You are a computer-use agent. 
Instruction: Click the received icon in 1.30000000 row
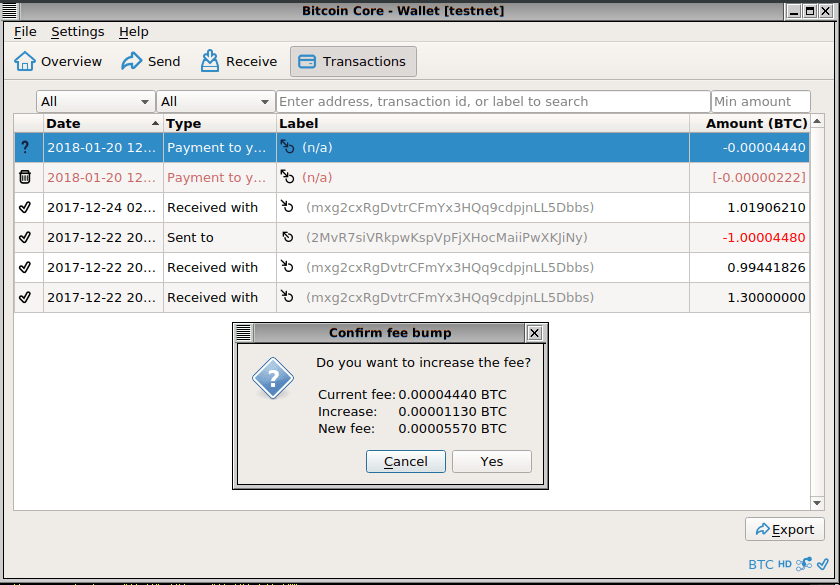[x=288, y=297]
